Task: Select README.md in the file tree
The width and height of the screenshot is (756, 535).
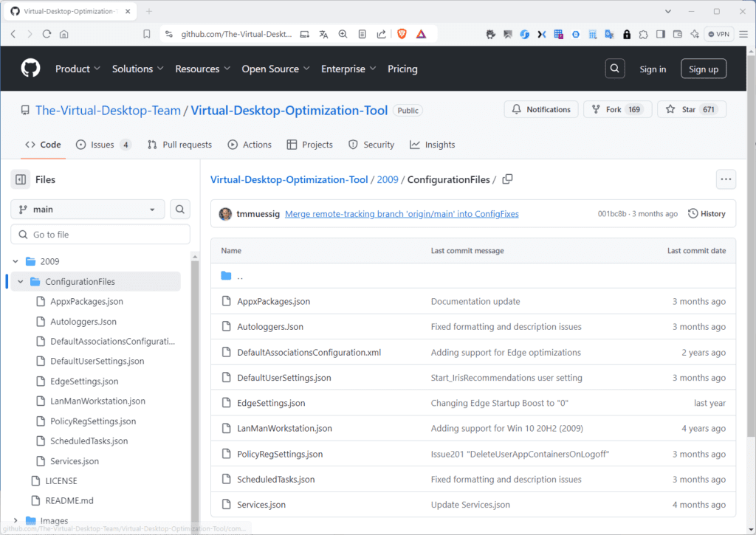Action: click(69, 501)
